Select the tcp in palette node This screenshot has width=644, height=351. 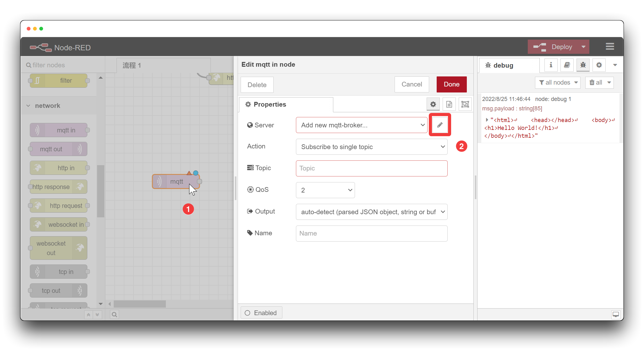(x=59, y=272)
